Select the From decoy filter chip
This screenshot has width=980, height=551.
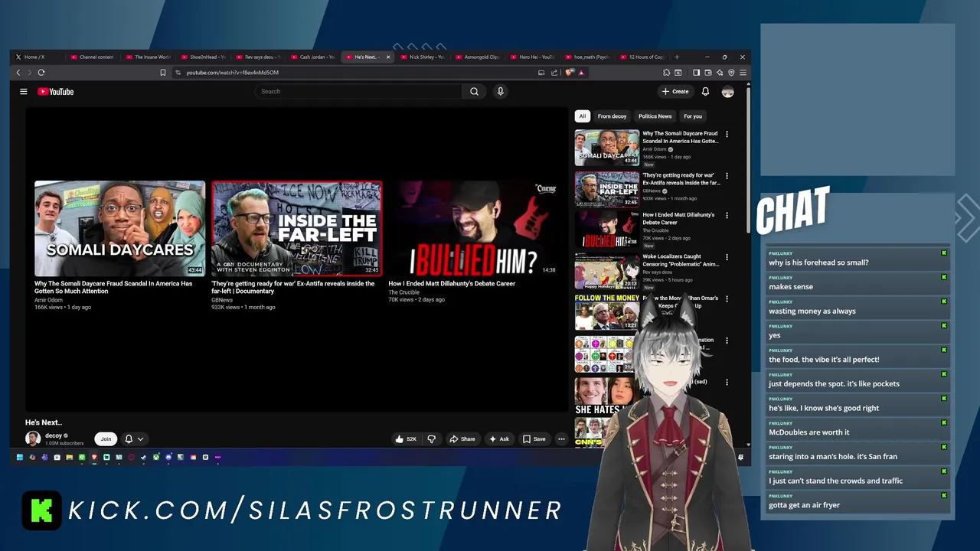click(612, 116)
